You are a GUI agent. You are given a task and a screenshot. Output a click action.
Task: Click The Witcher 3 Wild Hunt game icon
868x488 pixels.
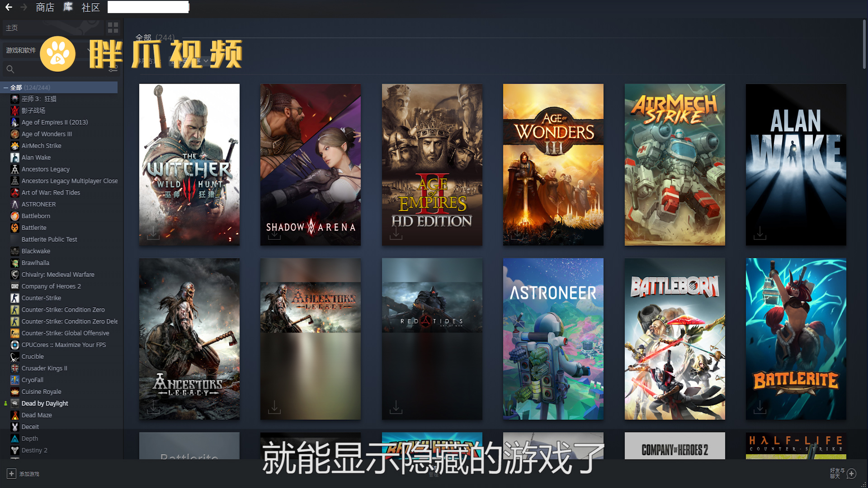[189, 164]
